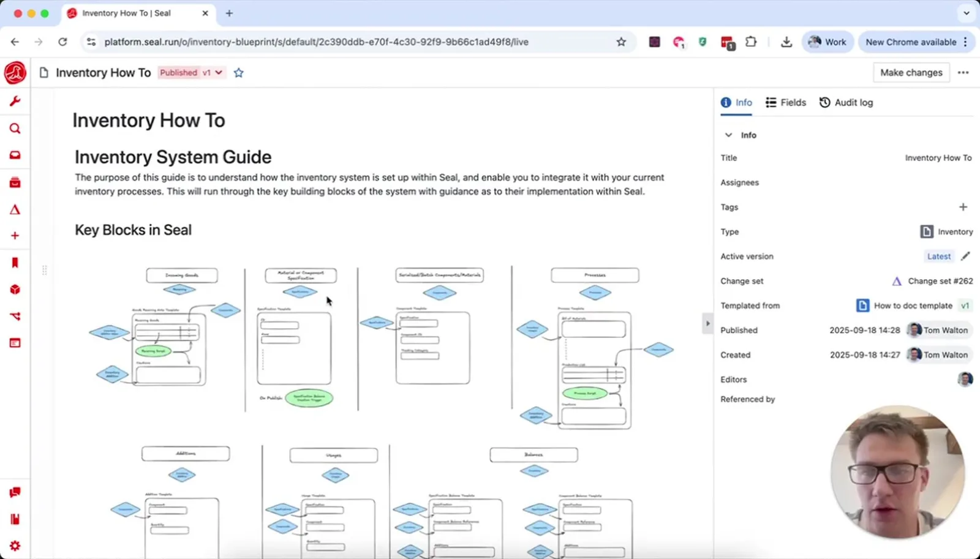Open the Chrome extensions puzzle icon
Screen dimensions: 980x559
(x=751, y=42)
